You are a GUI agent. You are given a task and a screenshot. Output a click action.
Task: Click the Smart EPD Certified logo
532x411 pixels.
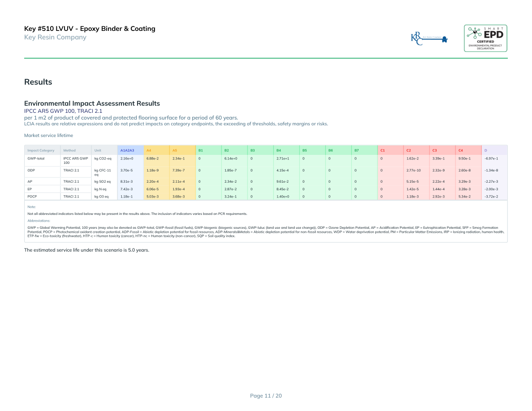pyautogui.click(x=485, y=38)
